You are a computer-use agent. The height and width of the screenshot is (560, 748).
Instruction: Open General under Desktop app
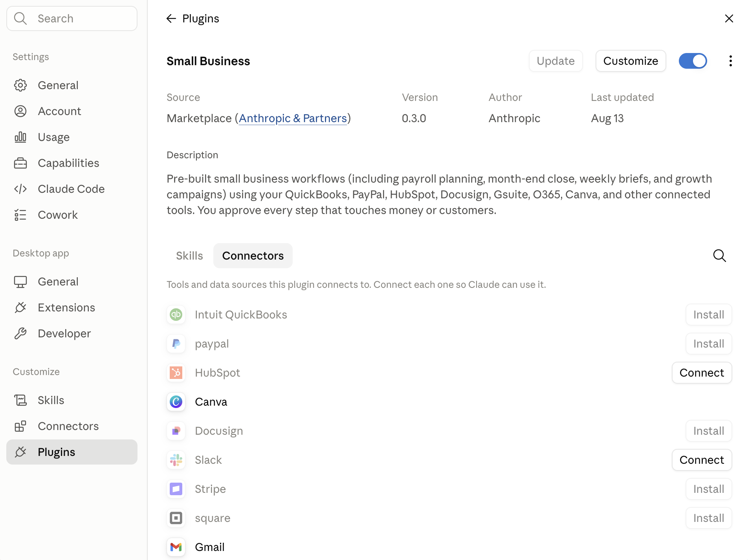(72, 282)
